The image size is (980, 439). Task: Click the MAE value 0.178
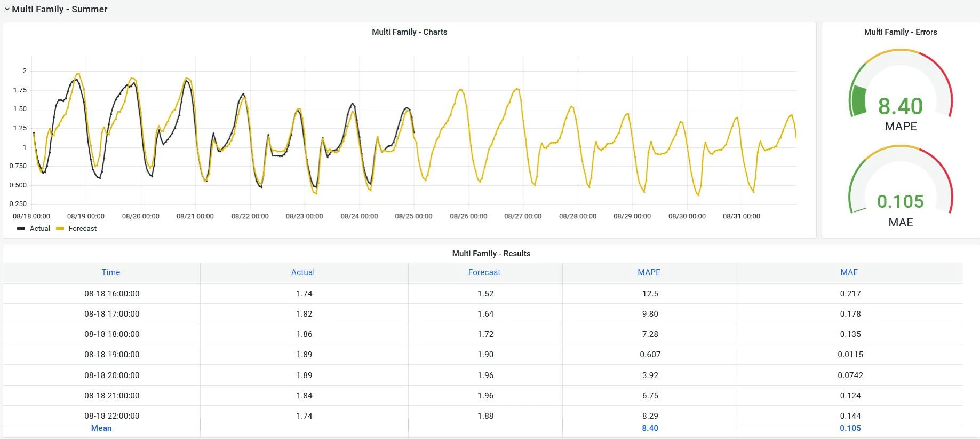pyautogui.click(x=850, y=314)
